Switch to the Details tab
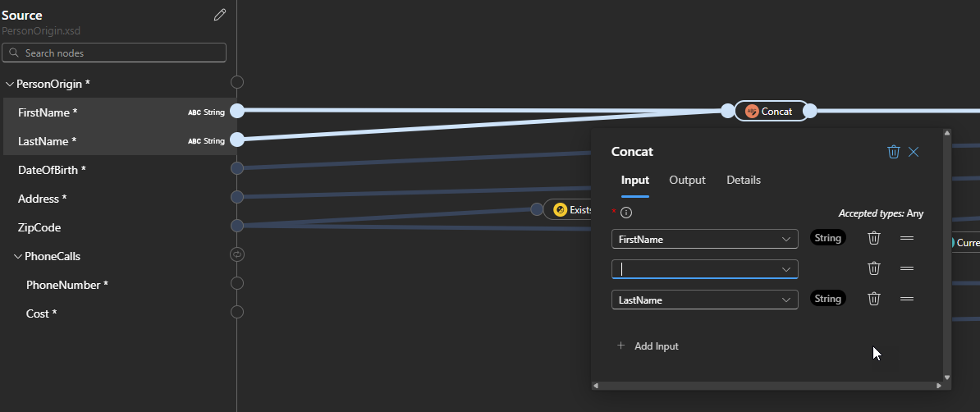This screenshot has width=980, height=412. coord(743,180)
